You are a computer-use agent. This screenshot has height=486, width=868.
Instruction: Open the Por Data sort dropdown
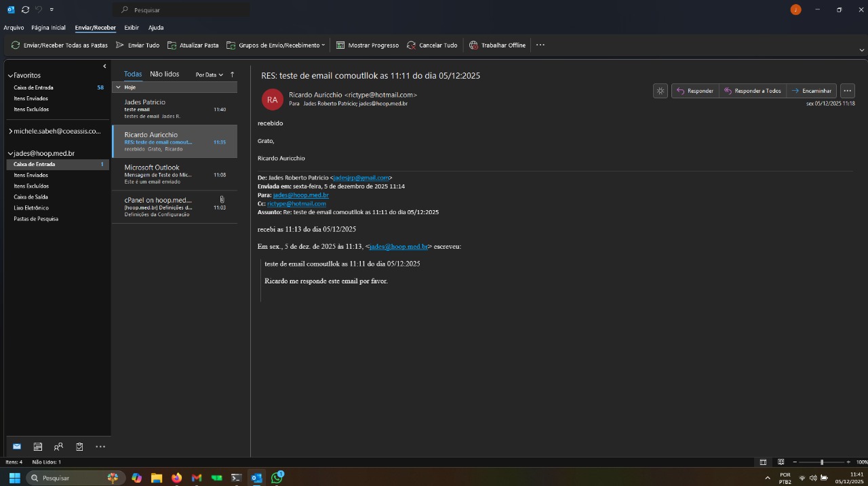tap(209, 75)
